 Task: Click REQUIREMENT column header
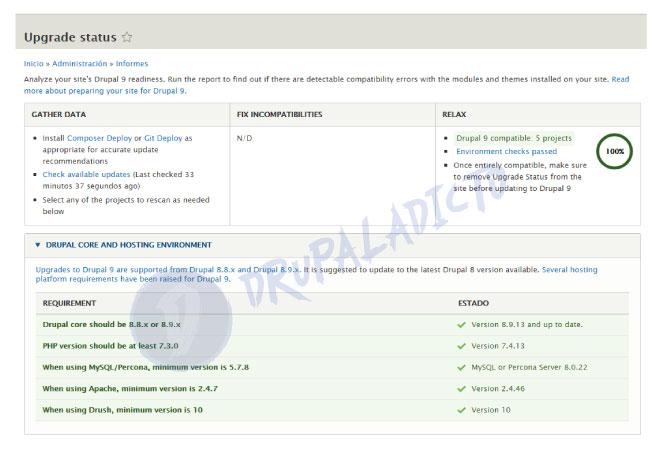pos(69,303)
